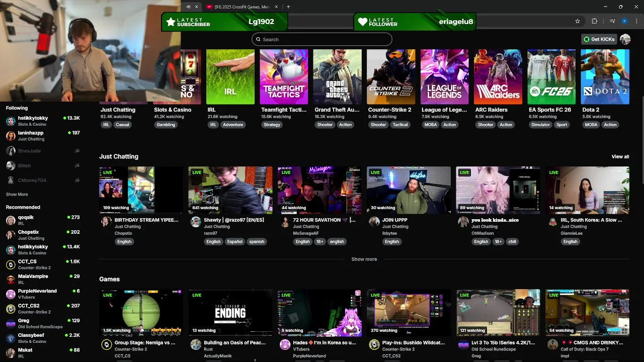The height and width of the screenshot is (362, 644).
Task: Open Call of Duty Black Ops stream
Action: [587, 313]
